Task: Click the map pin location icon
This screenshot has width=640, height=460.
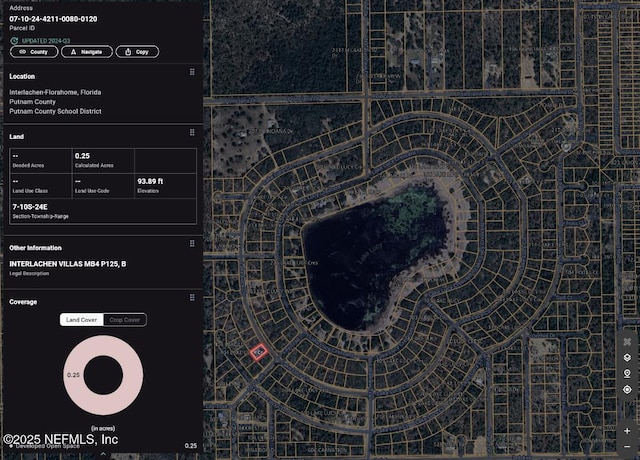Action: [x=627, y=373]
